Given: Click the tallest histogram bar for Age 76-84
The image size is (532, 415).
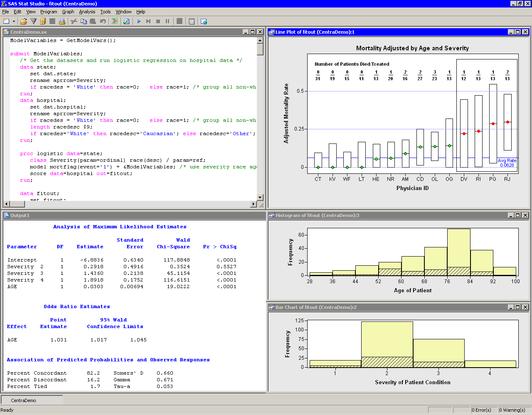Looking at the screenshot, I should tap(458, 249).
